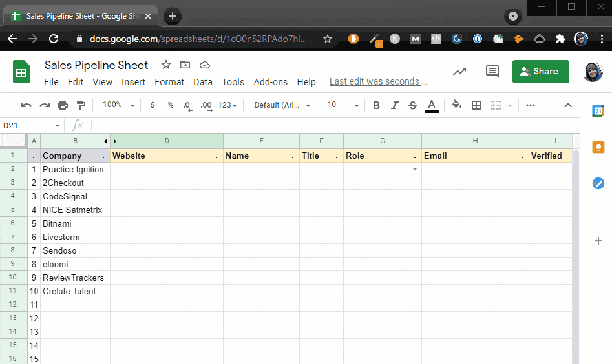Viewport: 612px width, 364px height.
Task: Open the Title column filter
Action: (336, 156)
